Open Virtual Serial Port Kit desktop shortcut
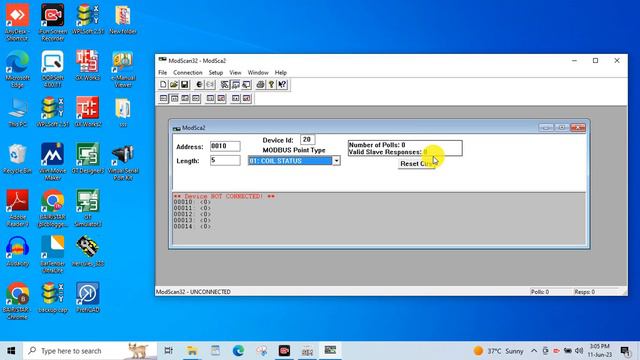640x360 pixels. click(x=123, y=162)
